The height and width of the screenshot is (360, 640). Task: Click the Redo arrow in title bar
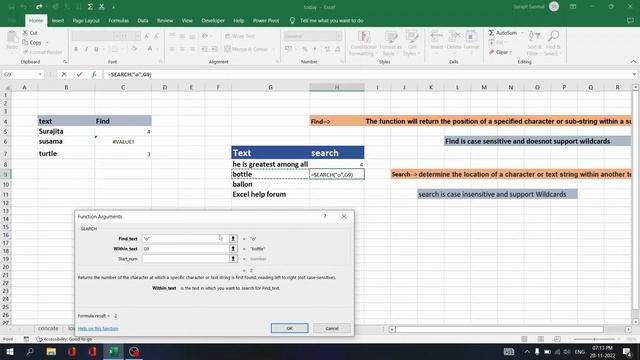tap(39, 7)
